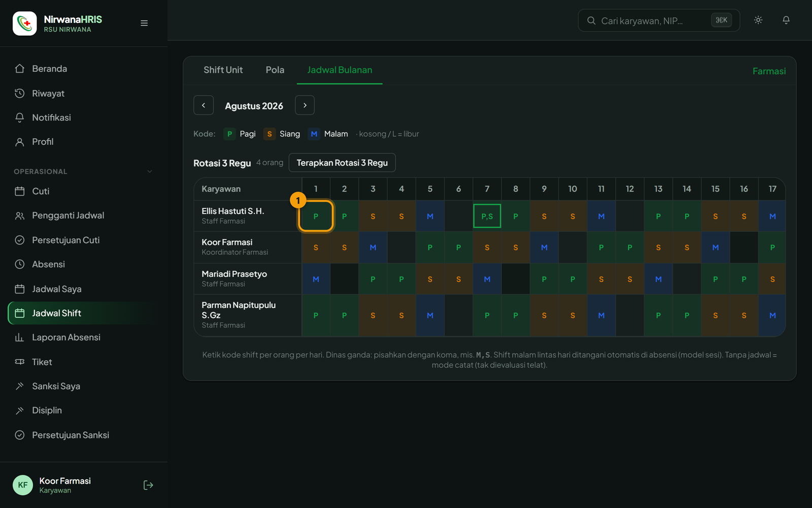The height and width of the screenshot is (508, 812).
Task: Go to the previous month with the left chevron
Action: coord(204,105)
